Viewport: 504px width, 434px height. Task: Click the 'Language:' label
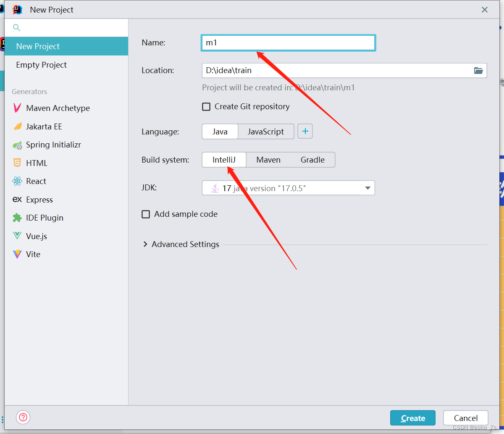pos(160,132)
